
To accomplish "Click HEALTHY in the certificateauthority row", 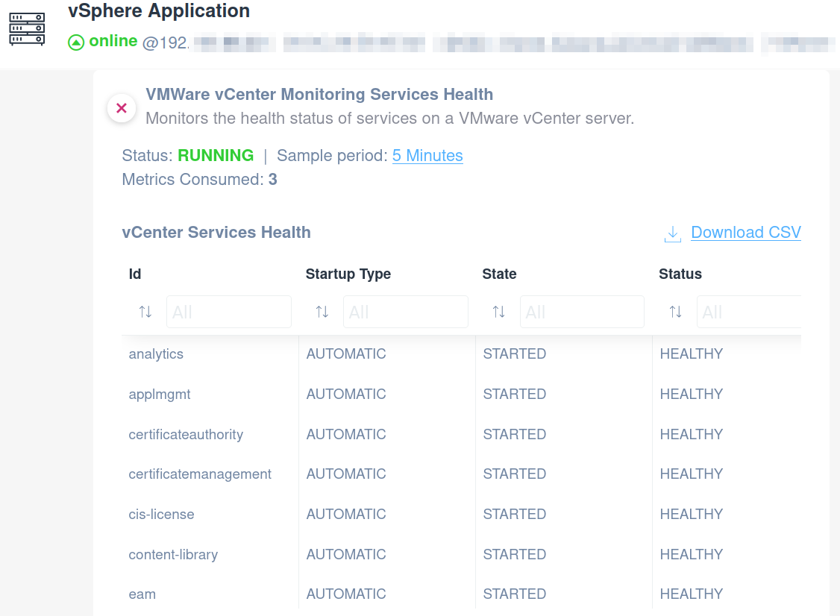I will tap(691, 435).
